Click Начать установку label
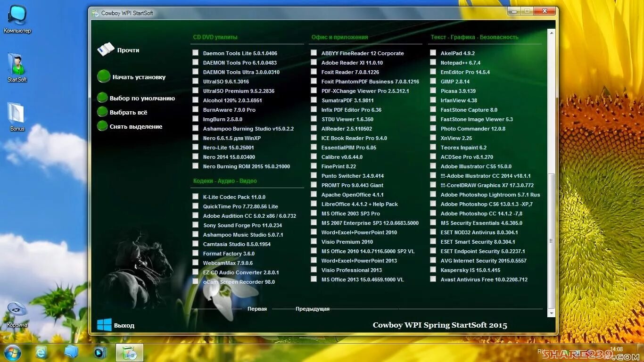The height and width of the screenshot is (362, 644). click(139, 77)
